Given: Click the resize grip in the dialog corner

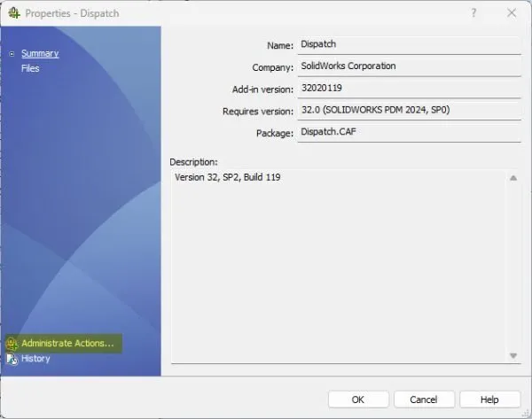Looking at the screenshot, I should pos(526,413).
